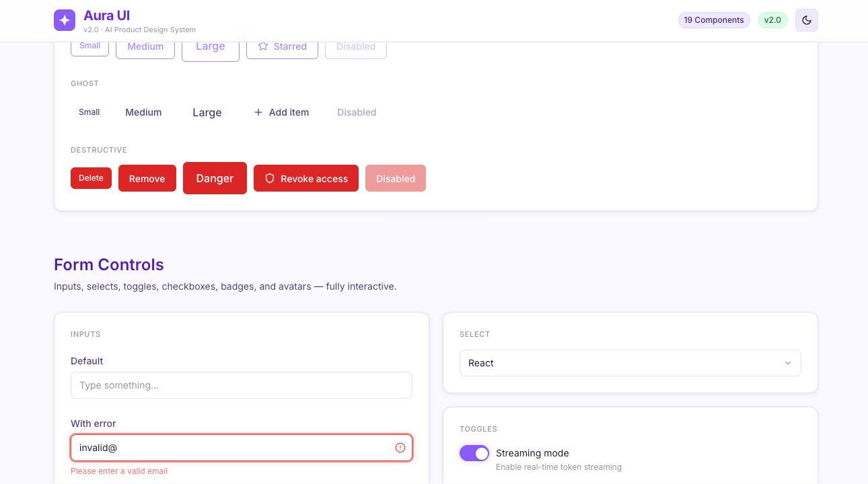Click the ghost Large button
The height and width of the screenshot is (484, 868).
click(207, 112)
